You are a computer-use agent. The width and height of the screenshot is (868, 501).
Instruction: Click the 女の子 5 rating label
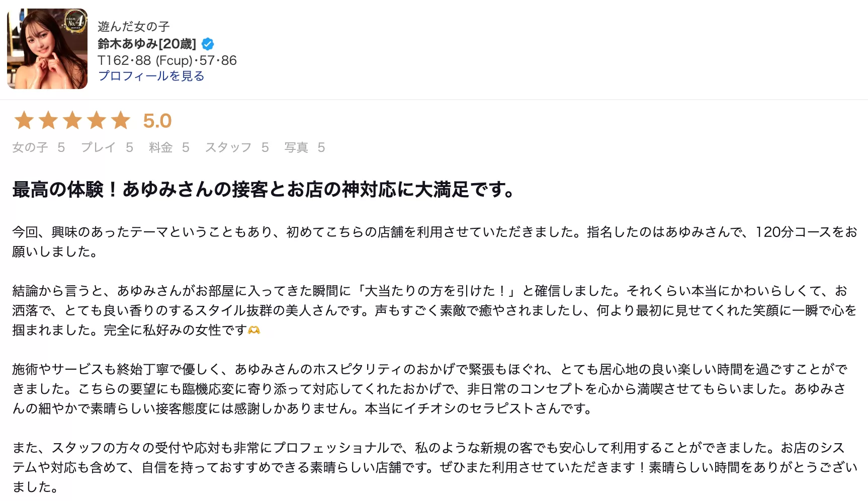click(39, 147)
